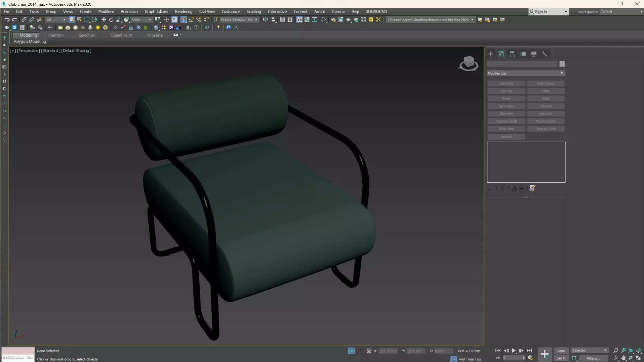Open the File menu
The width and height of the screenshot is (644, 362).
pos(6,11)
